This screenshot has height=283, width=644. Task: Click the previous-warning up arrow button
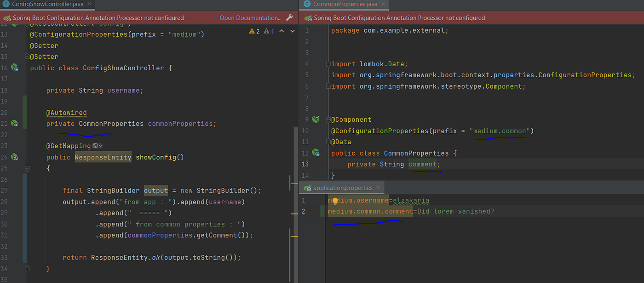tap(282, 31)
